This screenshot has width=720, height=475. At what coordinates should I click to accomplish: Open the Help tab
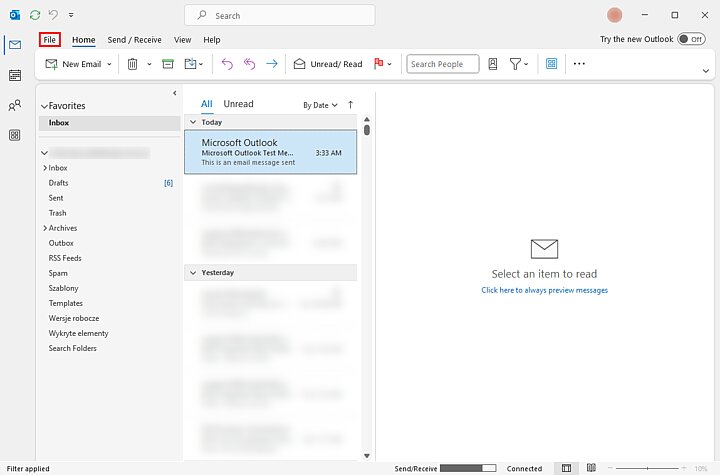(x=212, y=40)
